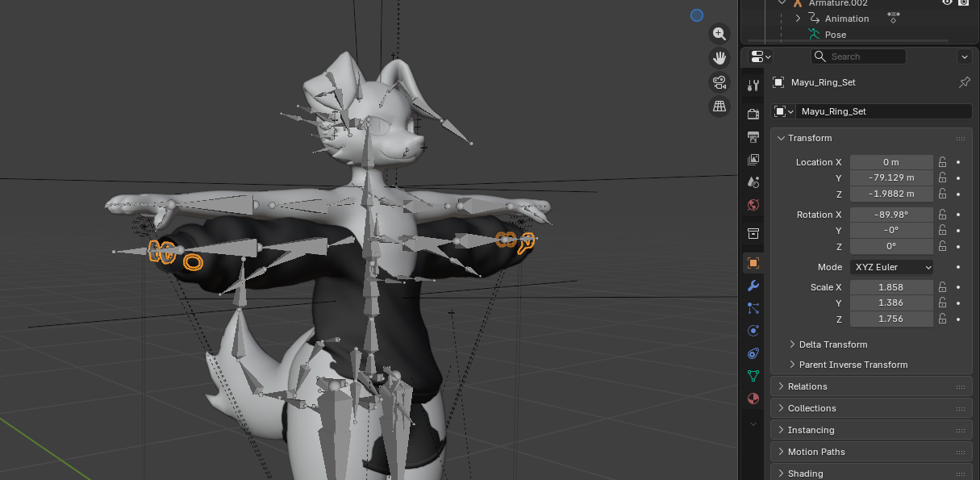Click the Rotation Y value field
The image size is (980, 480).
(x=891, y=231)
